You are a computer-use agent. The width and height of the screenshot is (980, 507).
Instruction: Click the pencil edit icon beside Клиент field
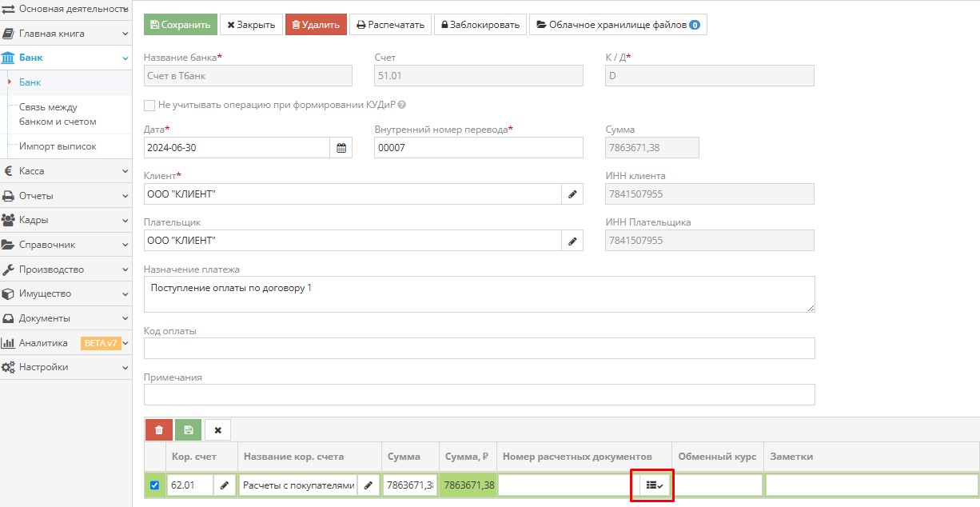[572, 194]
